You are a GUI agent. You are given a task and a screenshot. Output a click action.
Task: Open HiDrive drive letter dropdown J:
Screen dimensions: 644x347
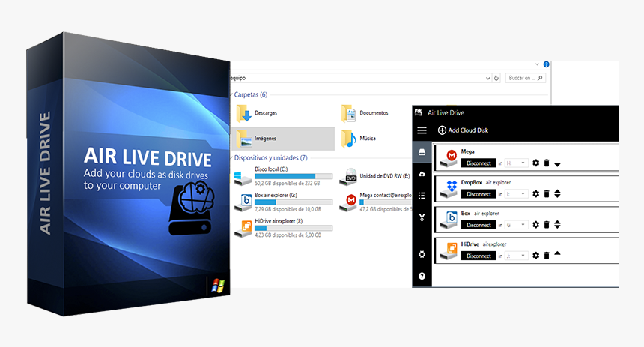pos(516,256)
